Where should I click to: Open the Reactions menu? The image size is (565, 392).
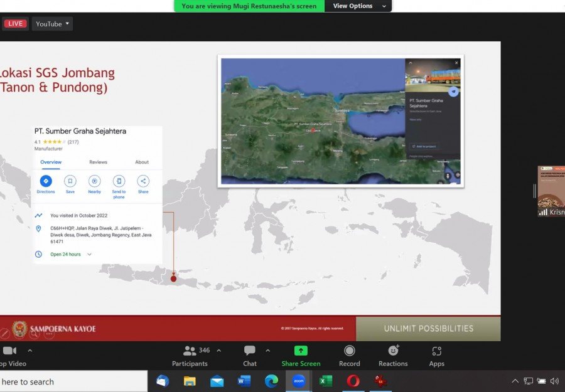[x=393, y=356]
